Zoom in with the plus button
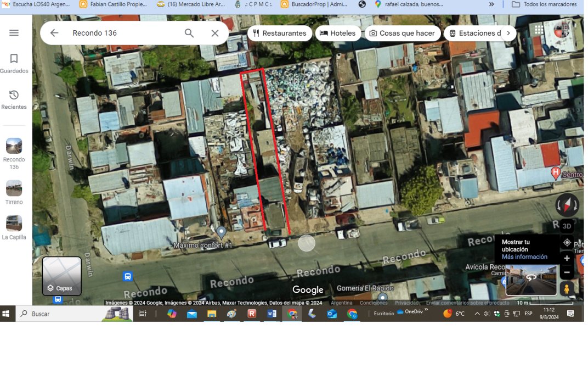 pos(567,259)
